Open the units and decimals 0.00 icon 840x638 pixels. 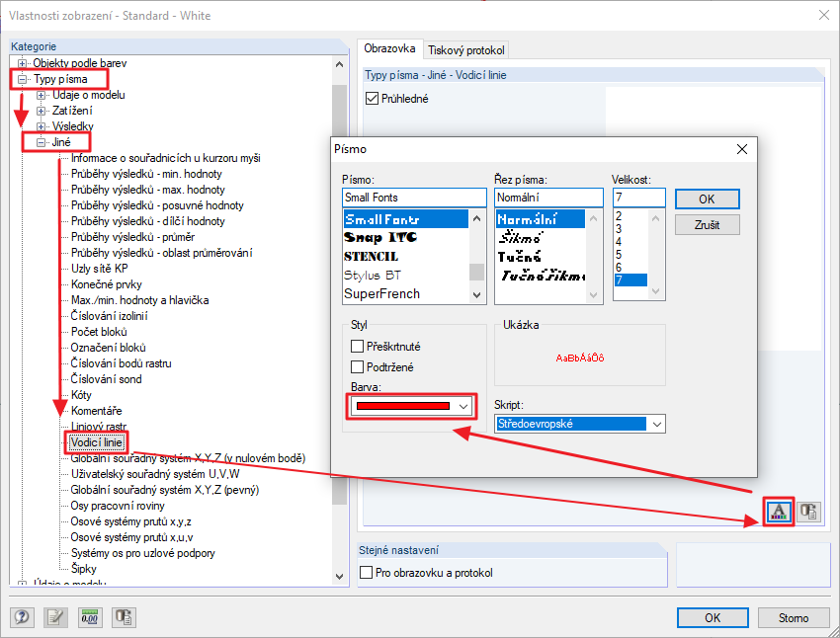(90, 617)
